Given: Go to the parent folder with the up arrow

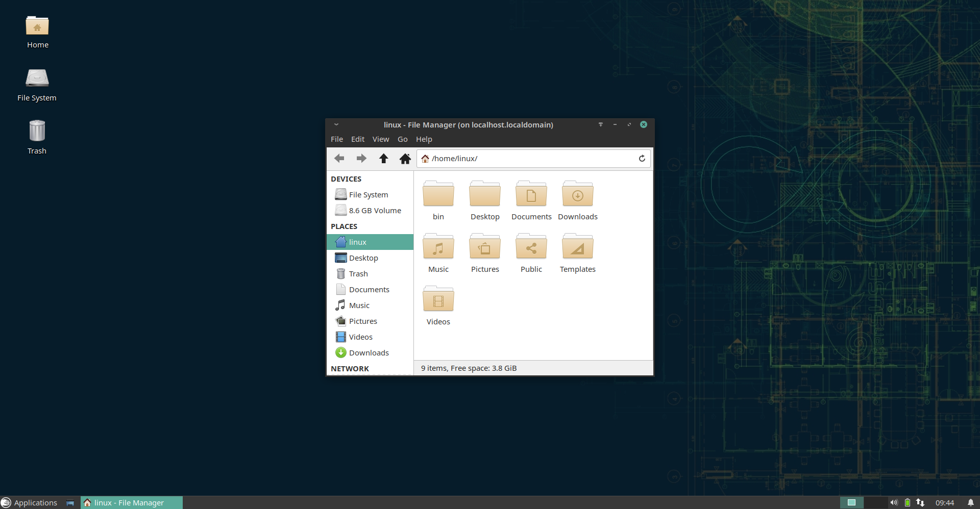Looking at the screenshot, I should pos(383,159).
